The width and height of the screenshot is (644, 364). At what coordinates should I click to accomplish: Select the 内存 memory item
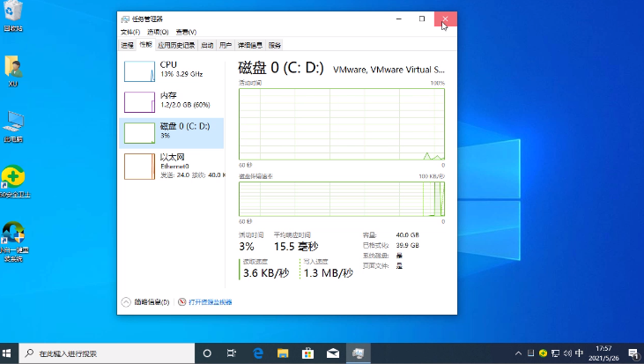click(171, 100)
